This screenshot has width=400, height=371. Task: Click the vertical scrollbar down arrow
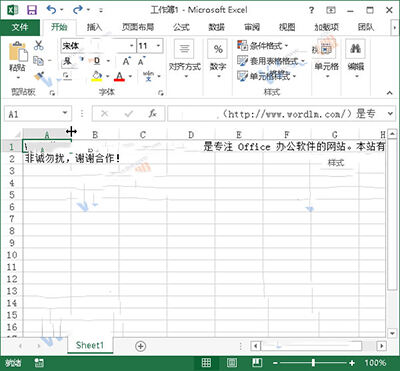click(x=392, y=332)
